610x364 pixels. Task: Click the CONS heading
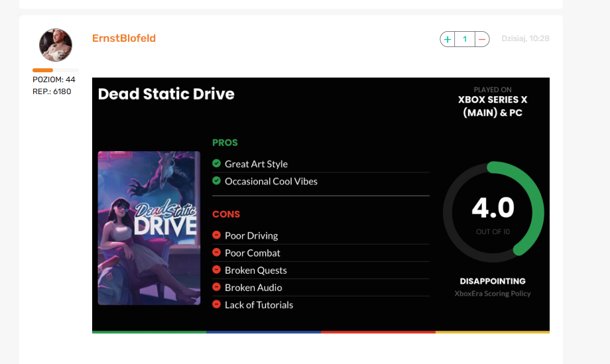pos(226,214)
